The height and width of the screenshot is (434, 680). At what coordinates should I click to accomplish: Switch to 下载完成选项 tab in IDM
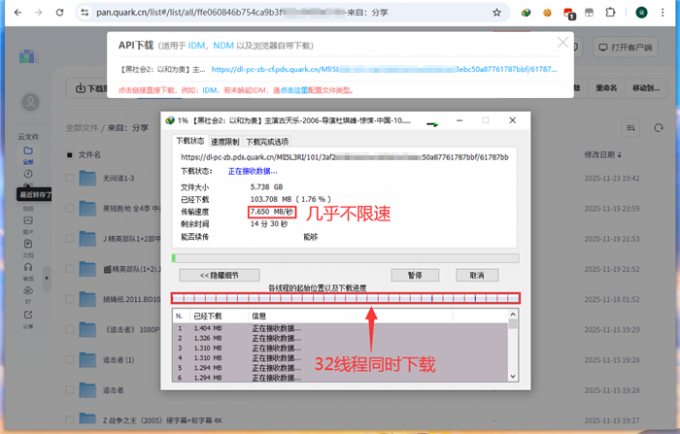coord(267,142)
